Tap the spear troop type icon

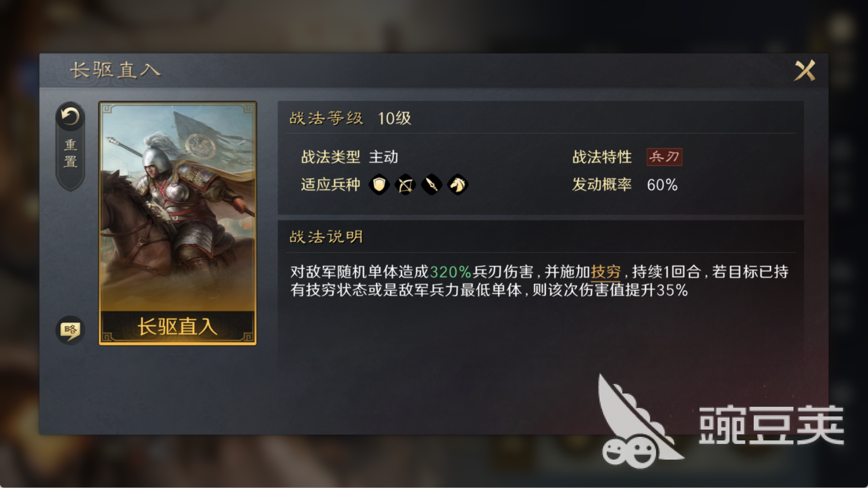431,185
